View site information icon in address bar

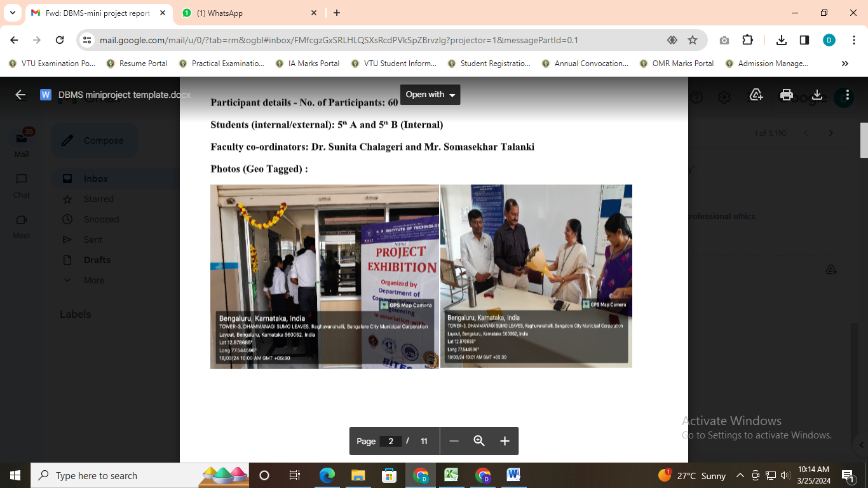click(x=88, y=40)
